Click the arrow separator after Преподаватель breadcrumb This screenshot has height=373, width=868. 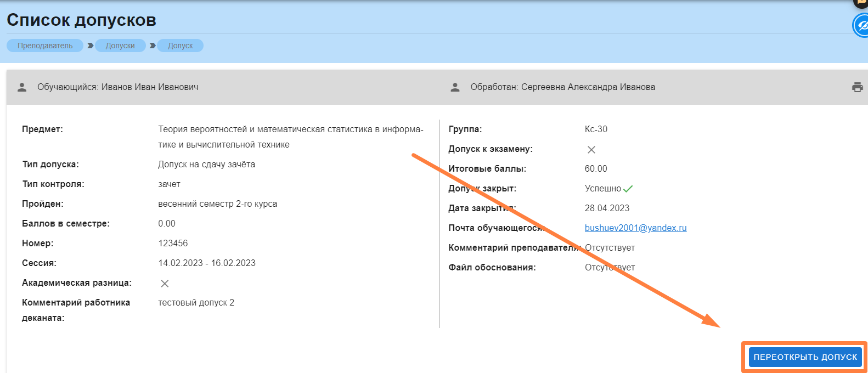[90, 46]
